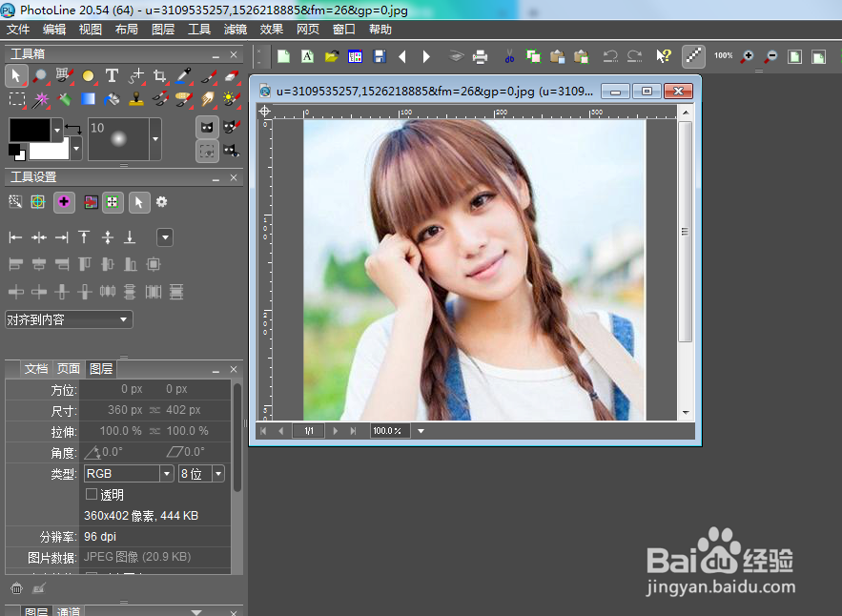Click the new document icon in toolbar

283,56
